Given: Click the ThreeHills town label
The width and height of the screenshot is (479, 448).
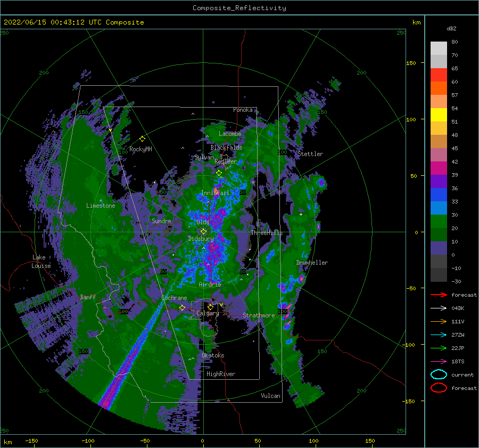Looking at the screenshot, I should (267, 233).
